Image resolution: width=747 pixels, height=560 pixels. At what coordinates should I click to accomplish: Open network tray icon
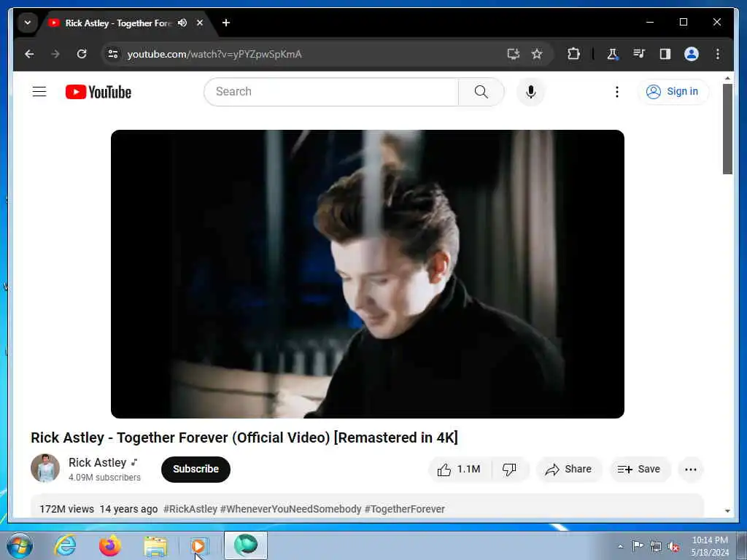pyautogui.click(x=656, y=546)
